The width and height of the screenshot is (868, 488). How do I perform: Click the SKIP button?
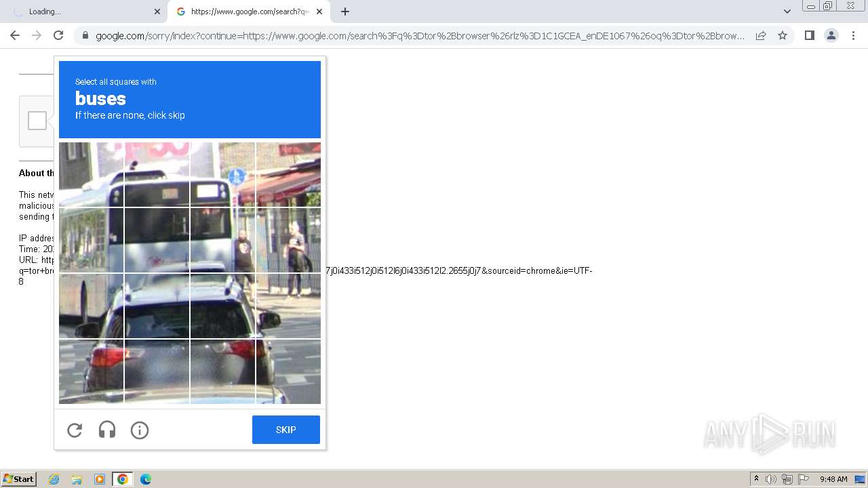coord(286,430)
